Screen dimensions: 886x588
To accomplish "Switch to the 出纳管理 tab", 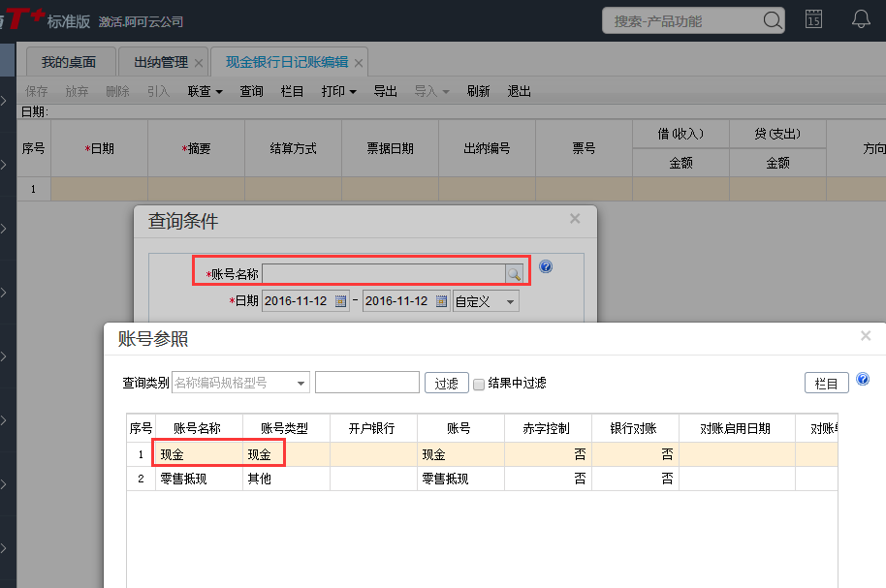I will 161,63.
